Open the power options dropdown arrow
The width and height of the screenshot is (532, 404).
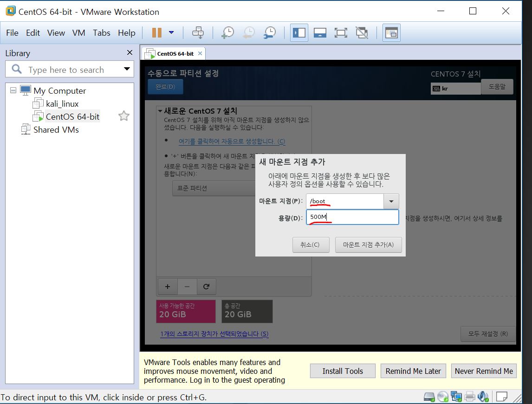click(x=171, y=32)
